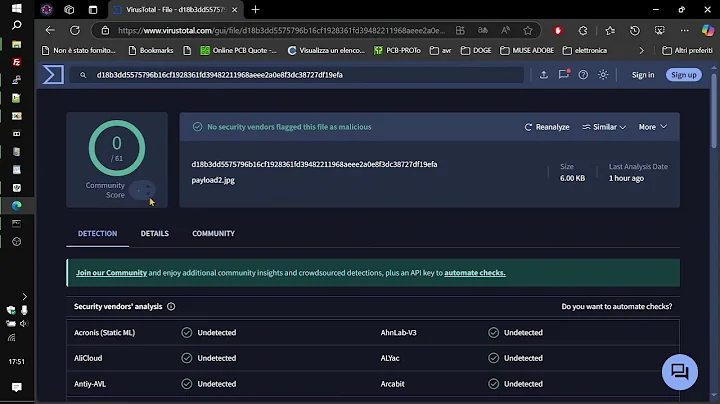Image resolution: width=720 pixels, height=404 pixels.
Task: Click the Sign in link
Action: (643, 75)
